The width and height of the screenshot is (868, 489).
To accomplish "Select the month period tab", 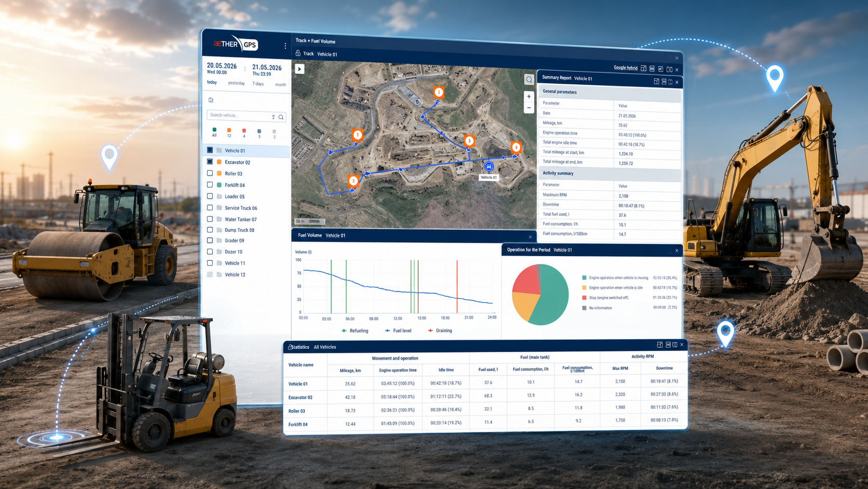I will pos(280,85).
